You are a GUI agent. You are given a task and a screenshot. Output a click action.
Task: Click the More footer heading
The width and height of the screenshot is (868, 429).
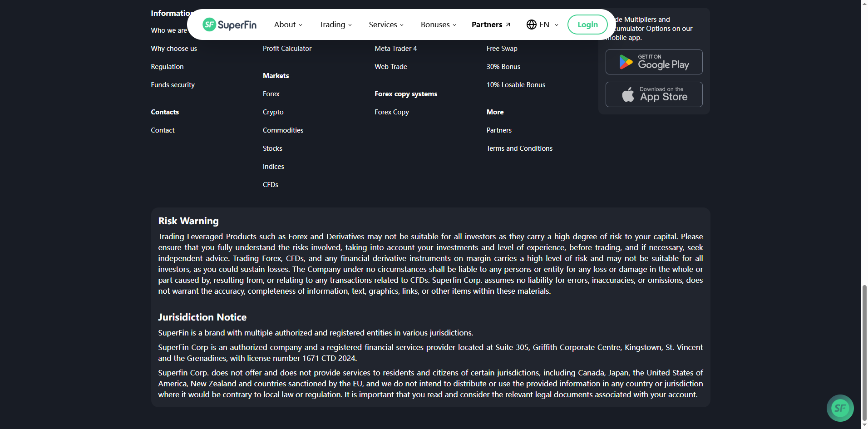pyautogui.click(x=495, y=112)
